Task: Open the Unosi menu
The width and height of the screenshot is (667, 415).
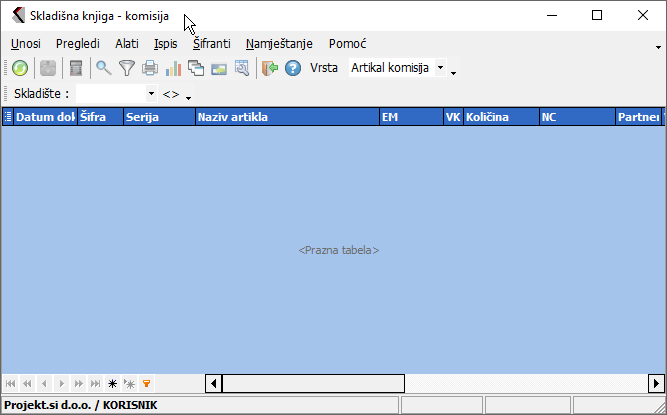Action: tap(26, 44)
